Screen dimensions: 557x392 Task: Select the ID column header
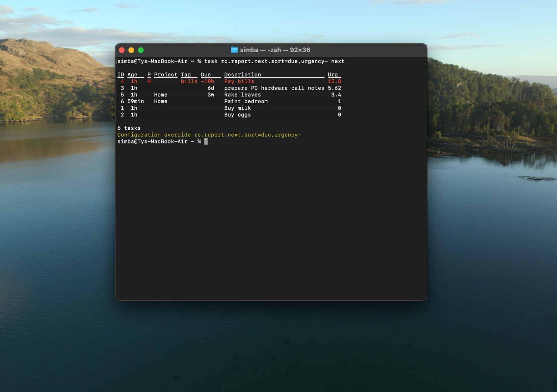120,75
